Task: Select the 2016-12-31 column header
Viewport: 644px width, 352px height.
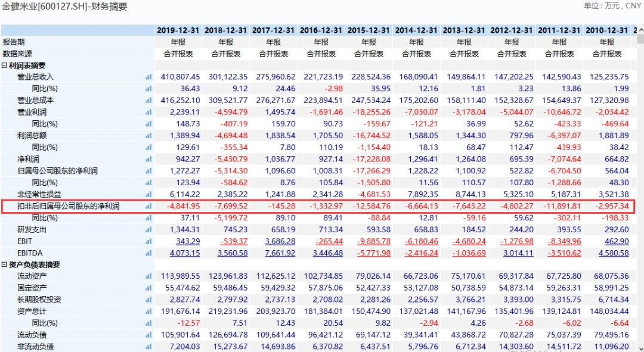Action: click(321, 30)
